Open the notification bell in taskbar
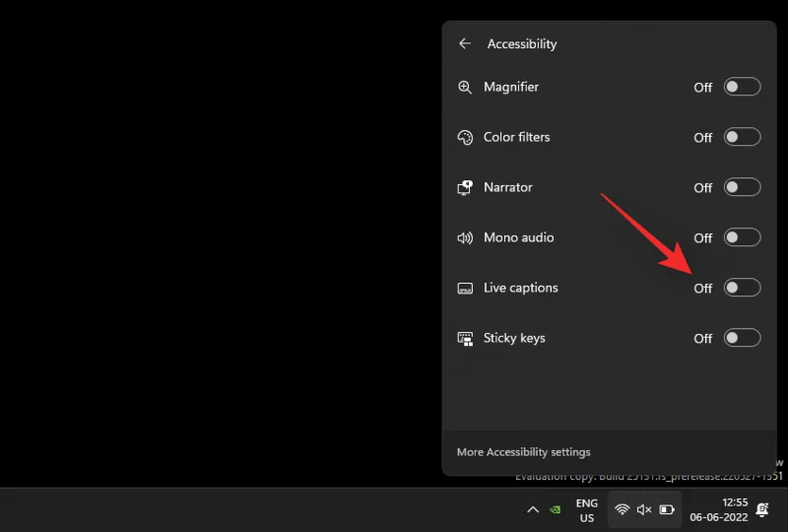Screen dimensions: 788x532 [762, 509]
